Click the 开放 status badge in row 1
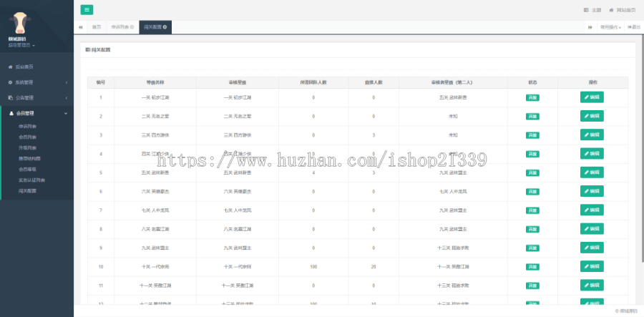The width and height of the screenshot is (644, 317). coord(532,98)
